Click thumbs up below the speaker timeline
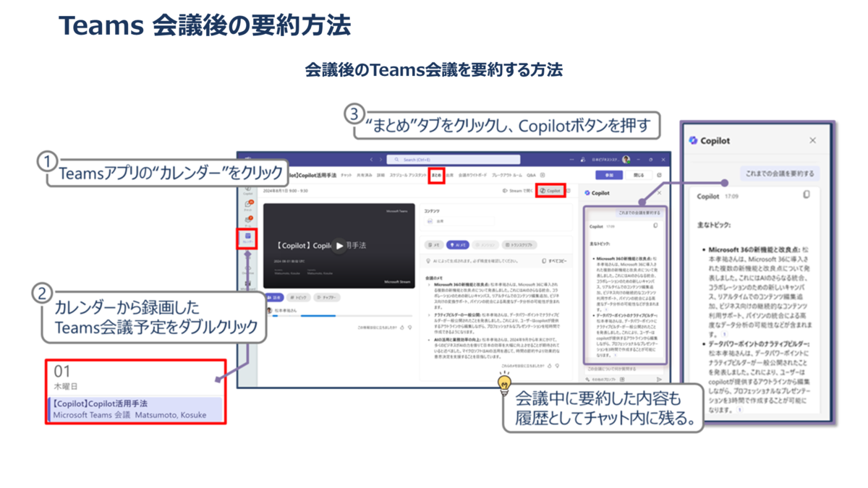Image resolution: width=868 pixels, height=488 pixels. point(402,328)
